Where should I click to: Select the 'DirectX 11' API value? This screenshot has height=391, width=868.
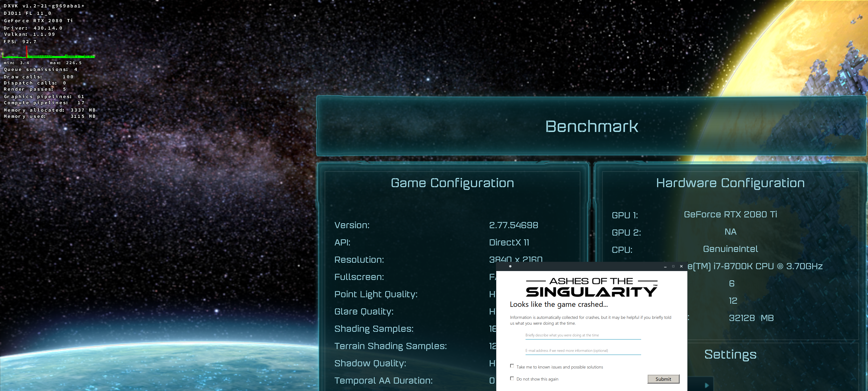point(509,242)
